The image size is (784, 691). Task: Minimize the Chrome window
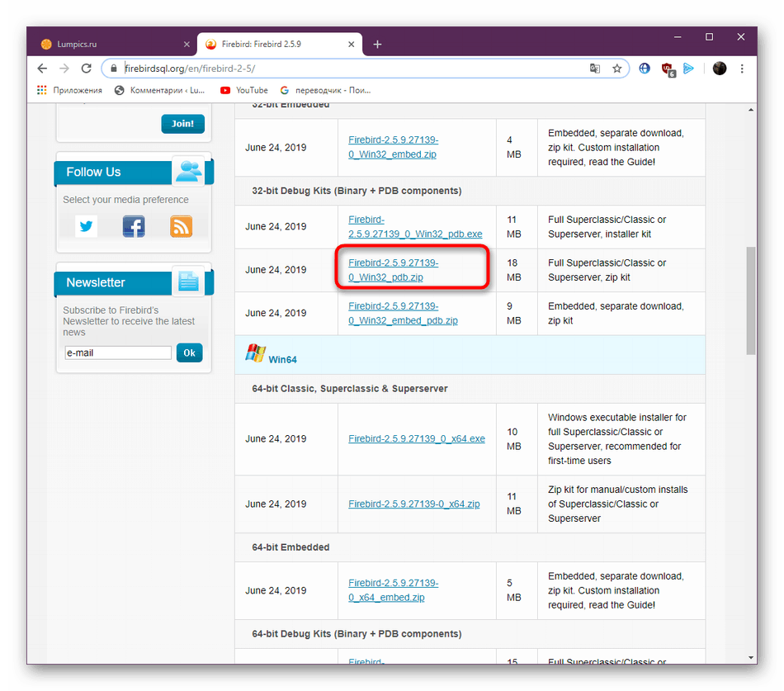(678, 37)
